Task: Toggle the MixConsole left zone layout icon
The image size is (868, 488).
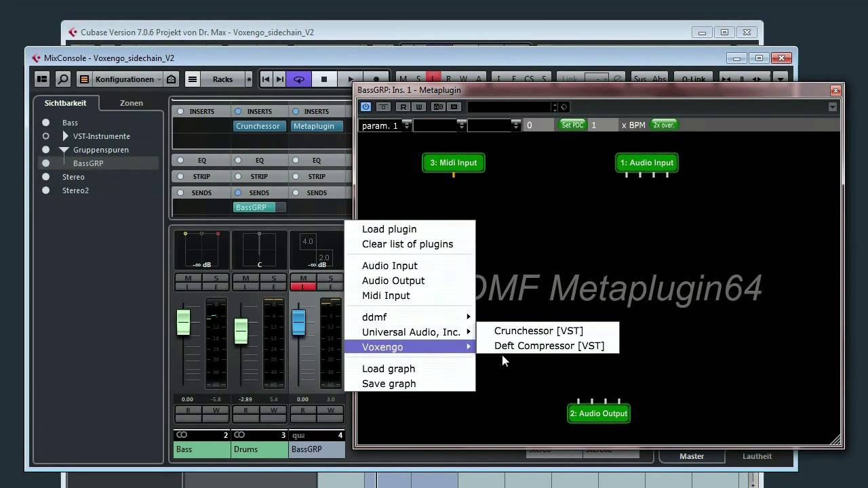Action: point(42,79)
